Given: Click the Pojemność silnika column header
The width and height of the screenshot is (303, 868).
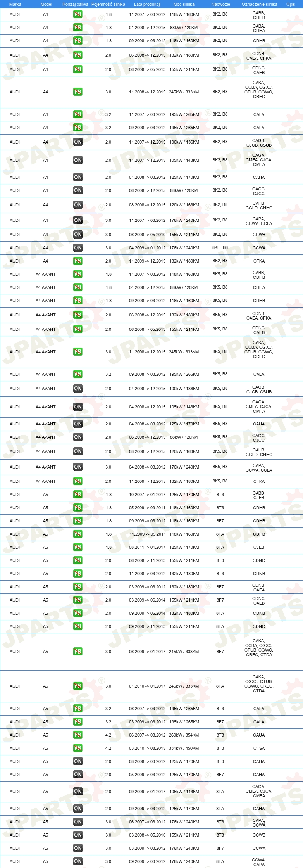Looking at the screenshot, I should coord(108,4).
